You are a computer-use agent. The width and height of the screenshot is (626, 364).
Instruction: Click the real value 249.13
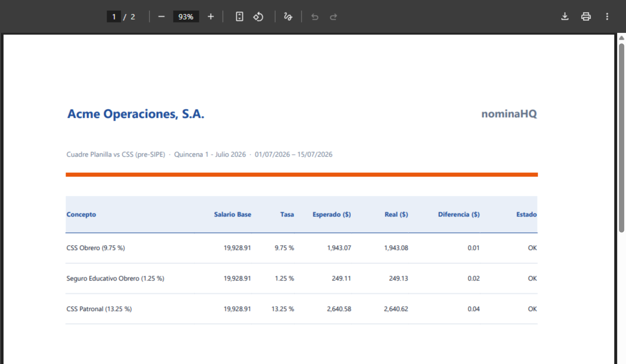(398, 278)
